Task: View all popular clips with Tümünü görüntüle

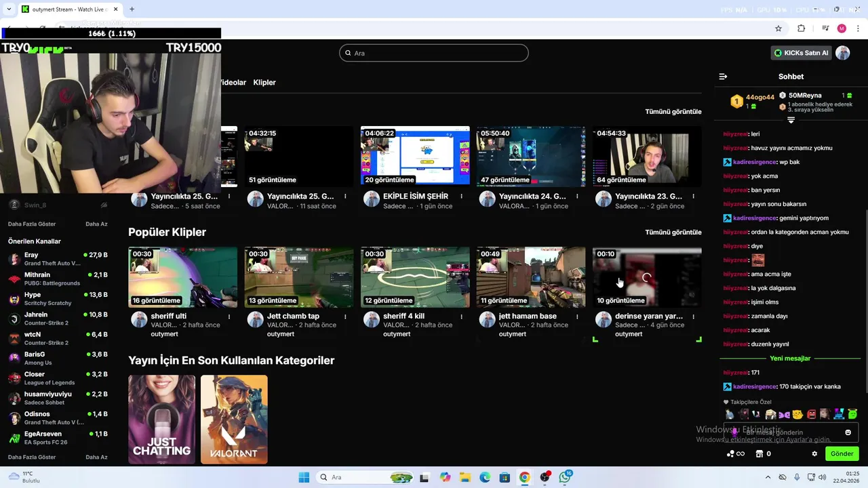Action: pyautogui.click(x=673, y=232)
